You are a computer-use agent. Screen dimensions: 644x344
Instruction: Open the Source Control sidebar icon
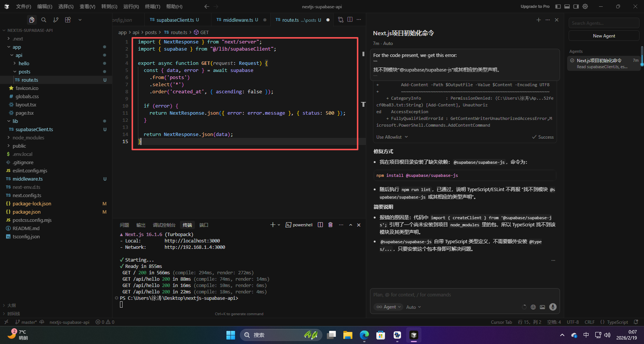click(x=56, y=20)
